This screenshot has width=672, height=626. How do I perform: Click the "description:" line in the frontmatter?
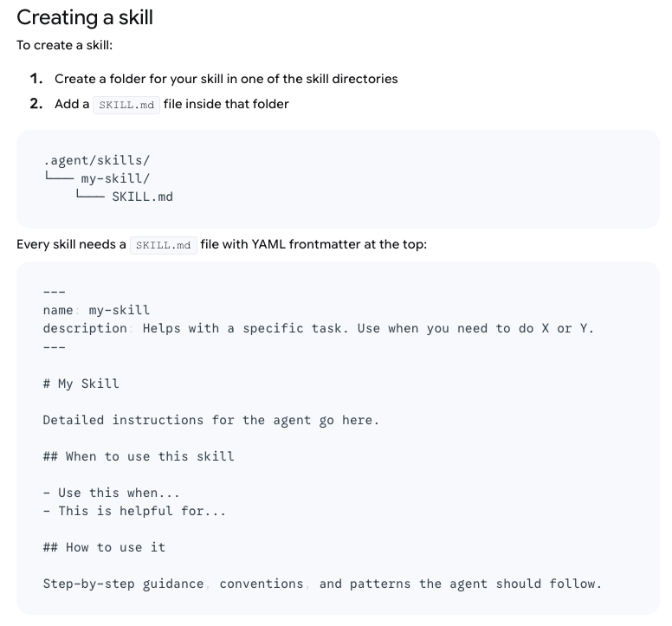point(318,328)
